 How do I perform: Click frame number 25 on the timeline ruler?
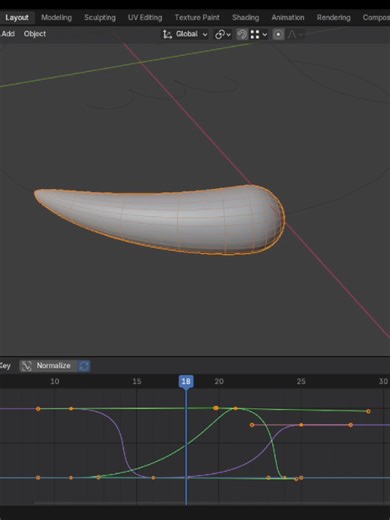click(x=301, y=381)
